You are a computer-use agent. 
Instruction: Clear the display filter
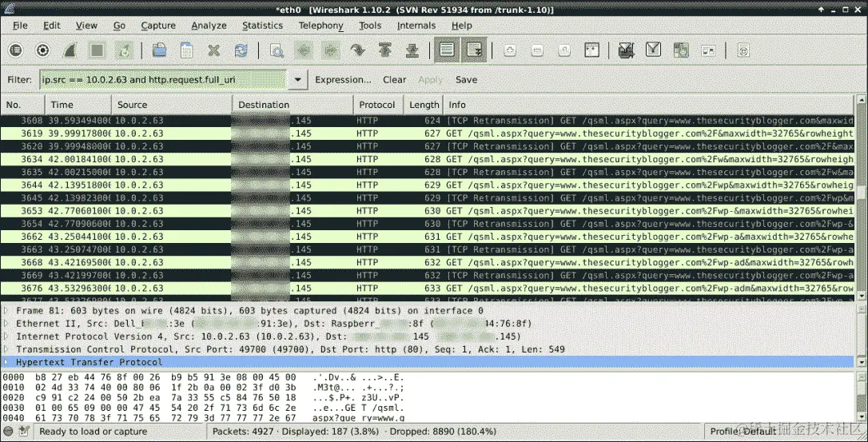pos(395,80)
